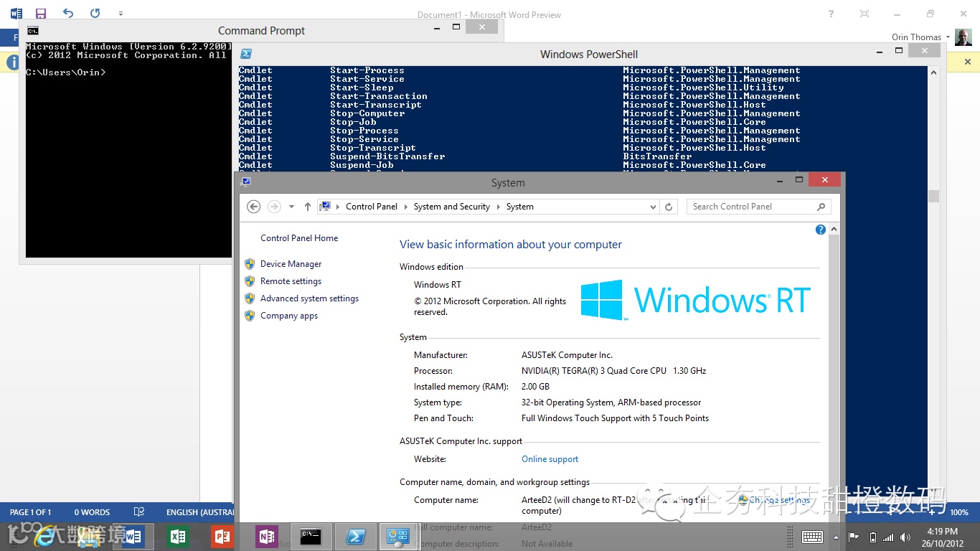The height and width of the screenshot is (551, 980).
Task: Click the battery icon in system tray
Action: (872, 537)
